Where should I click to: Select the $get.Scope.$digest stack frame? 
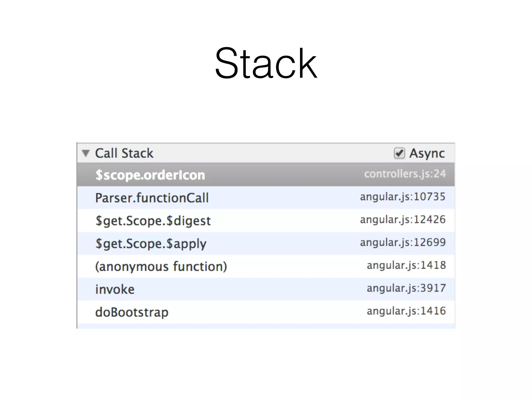tap(266, 221)
